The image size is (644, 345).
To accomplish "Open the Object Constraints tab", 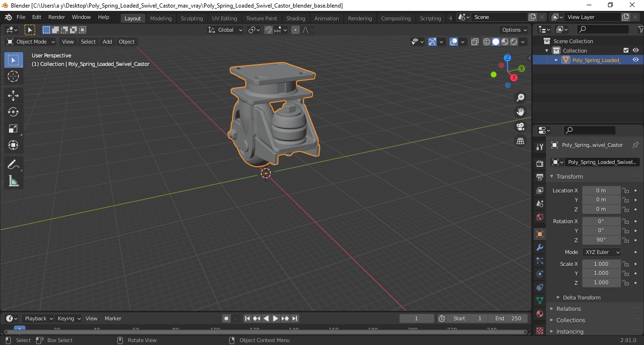I will pyautogui.click(x=540, y=287).
